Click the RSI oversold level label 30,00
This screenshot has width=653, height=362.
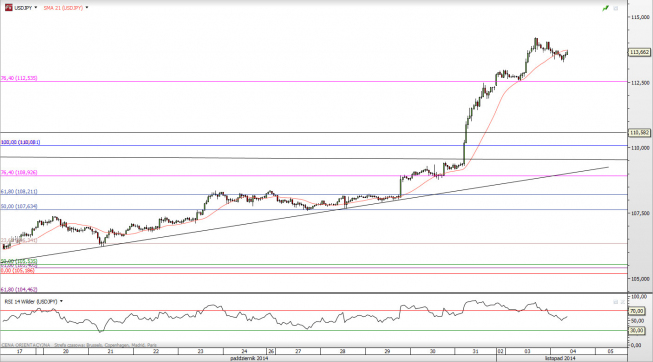coord(636,330)
